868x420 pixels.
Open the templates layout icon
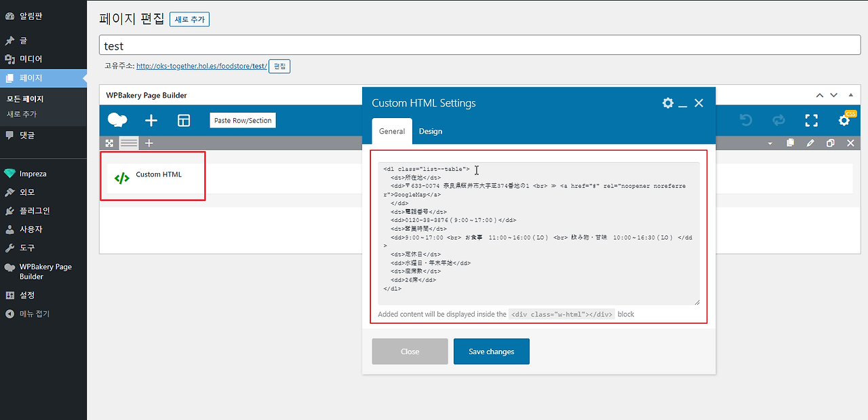pos(184,120)
